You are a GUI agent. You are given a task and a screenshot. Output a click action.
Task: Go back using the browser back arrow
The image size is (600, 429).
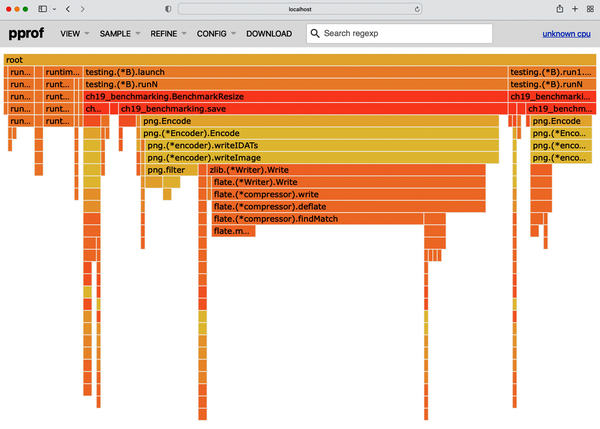point(67,8)
